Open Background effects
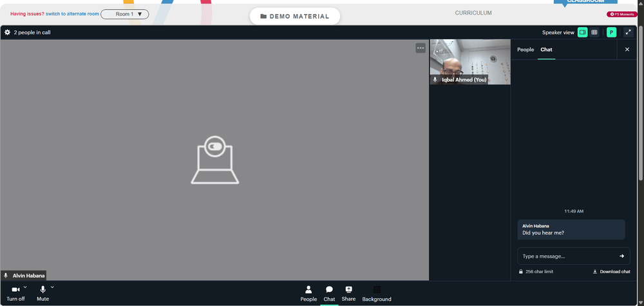This screenshot has width=644, height=306. point(377,294)
